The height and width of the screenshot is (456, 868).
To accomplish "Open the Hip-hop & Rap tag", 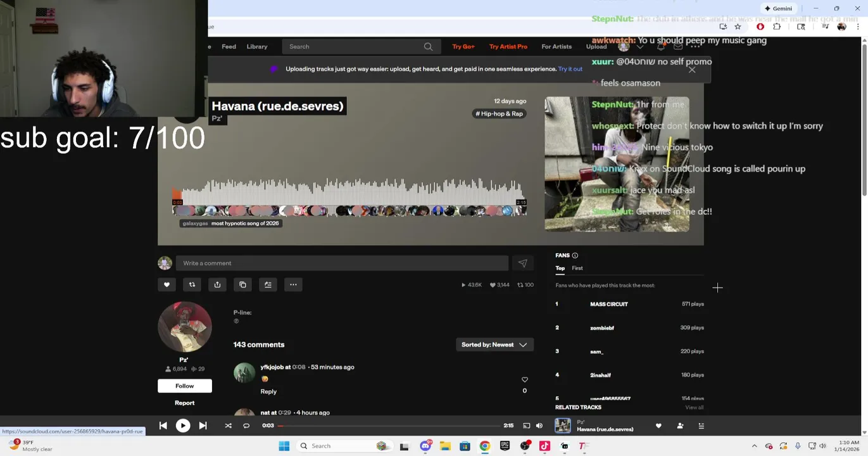I will click(x=500, y=114).
